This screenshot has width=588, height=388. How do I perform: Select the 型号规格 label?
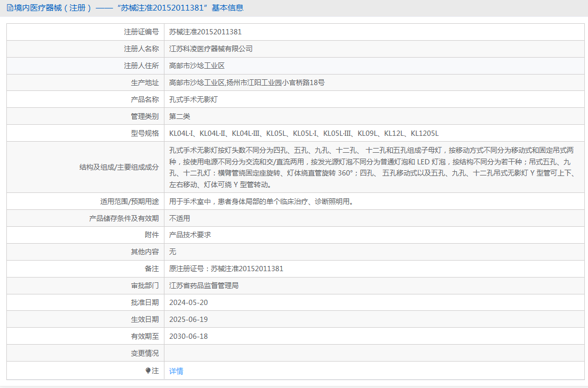(x=145, y=133)
